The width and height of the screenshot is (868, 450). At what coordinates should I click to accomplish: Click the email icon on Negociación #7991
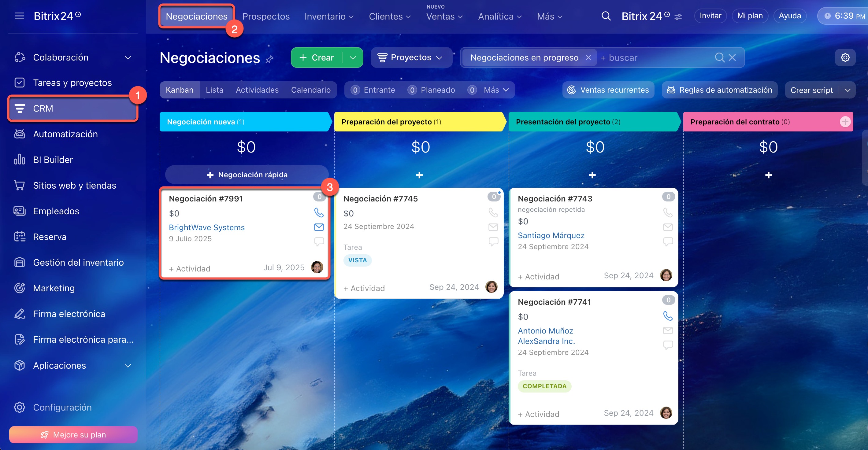point(319,227)
